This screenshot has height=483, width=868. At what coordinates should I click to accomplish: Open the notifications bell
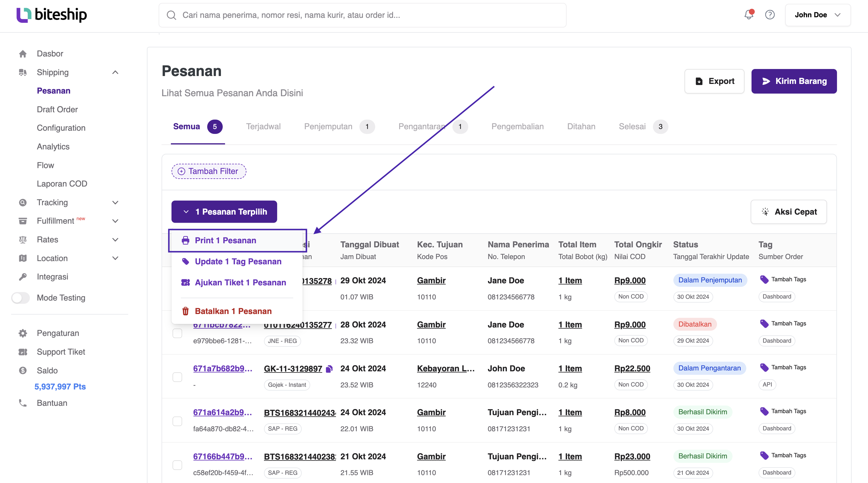point(749,15)
